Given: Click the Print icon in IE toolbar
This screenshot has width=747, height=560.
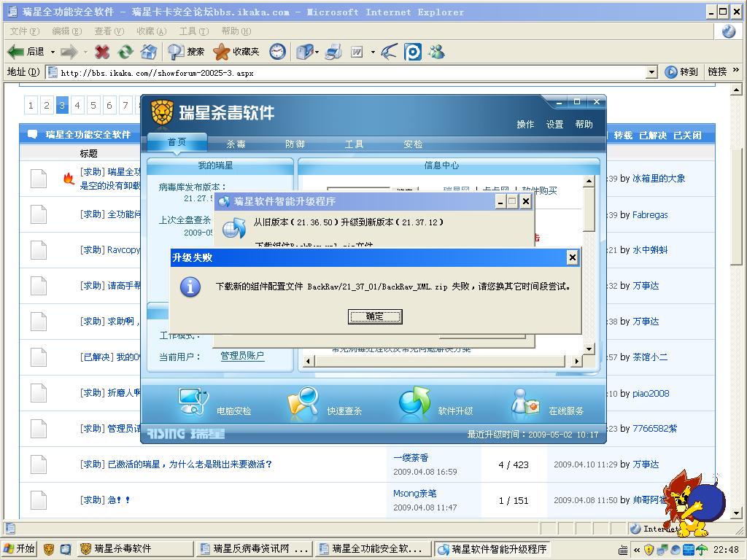Looking at the screenshot, I should point(333,52).
